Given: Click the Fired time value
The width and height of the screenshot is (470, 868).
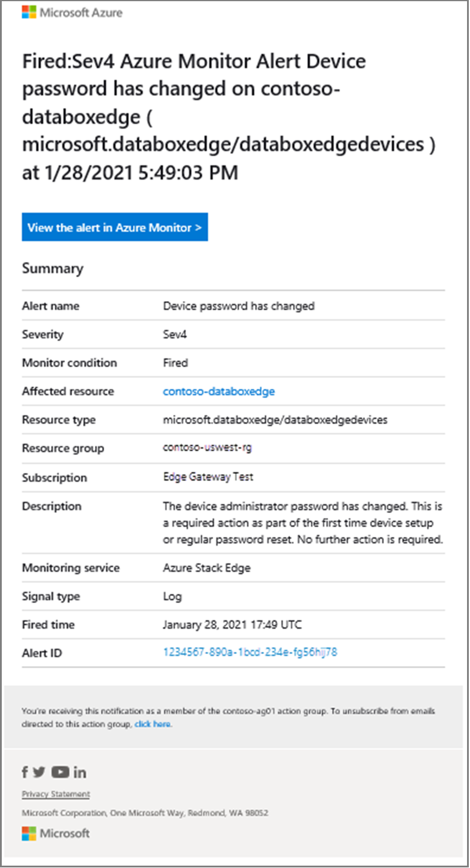Looking at the screenshot, I should tap(232, 624).
